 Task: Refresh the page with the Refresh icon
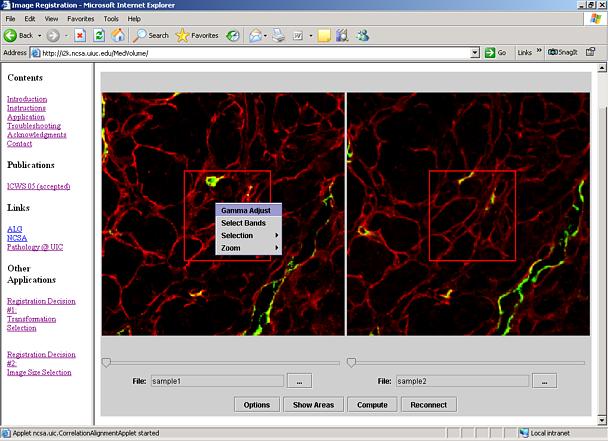point(99,35)
